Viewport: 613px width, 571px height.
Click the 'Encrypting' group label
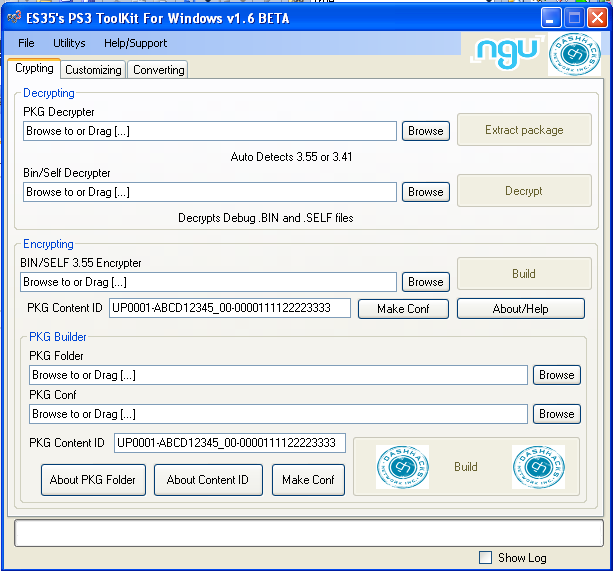click(x=48, y=244)
